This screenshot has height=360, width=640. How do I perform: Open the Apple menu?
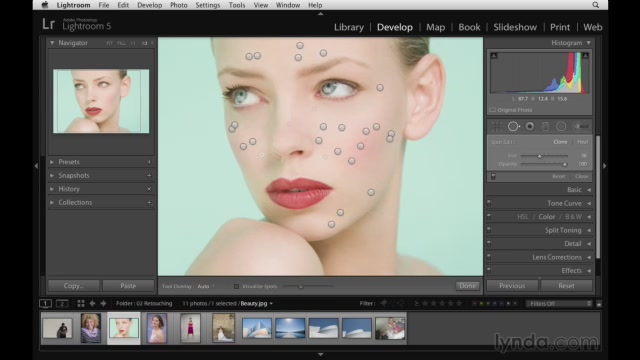(45, 5)
